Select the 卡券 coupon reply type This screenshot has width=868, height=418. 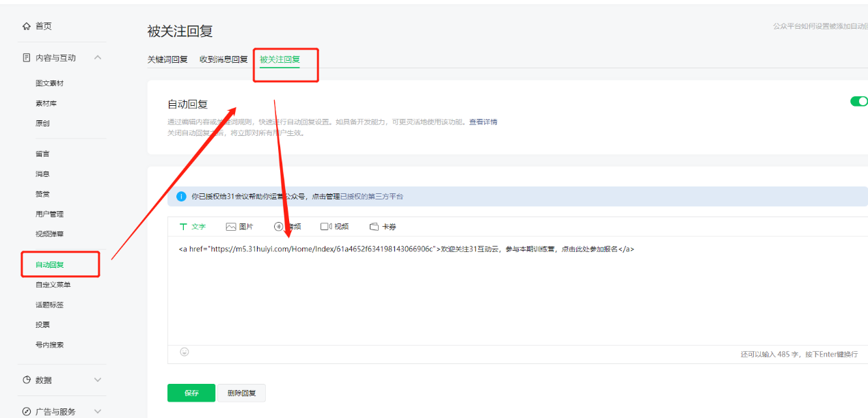[383, 226]
